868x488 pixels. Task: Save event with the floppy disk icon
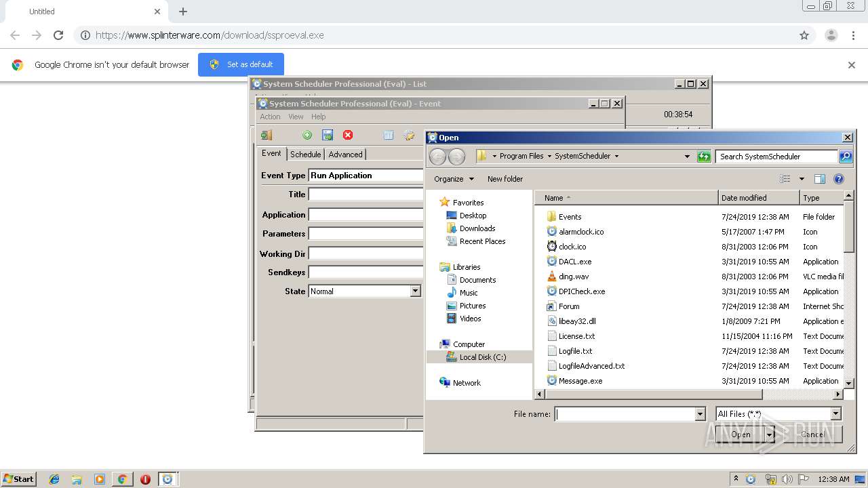pyautogui.click(x=328, y=135)
